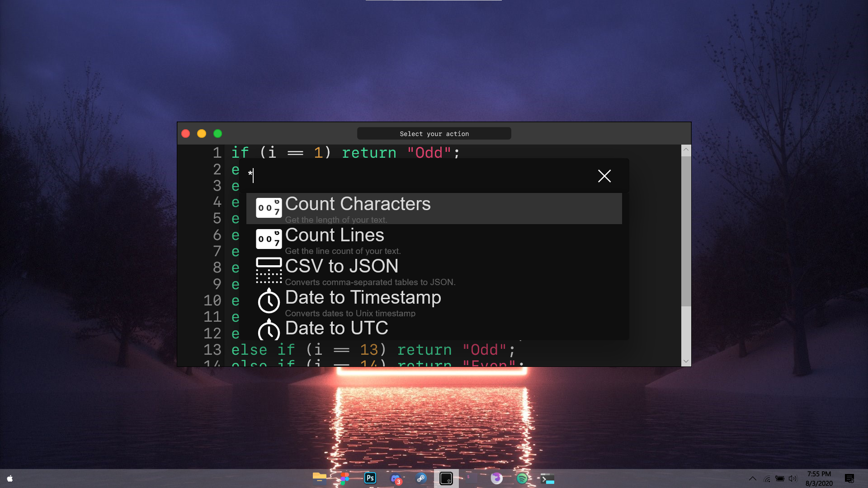Expand the action list dropdown
The width and height of the screenshot is (868, 488).
point(434,133)
